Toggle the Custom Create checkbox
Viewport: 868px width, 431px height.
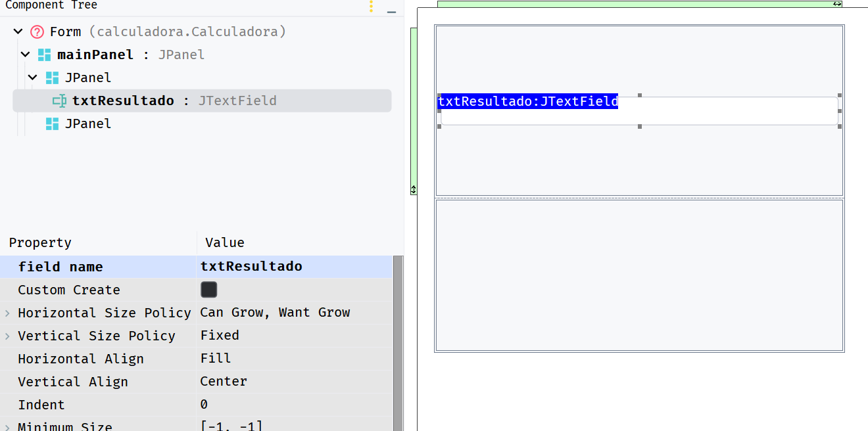point(208,289)
